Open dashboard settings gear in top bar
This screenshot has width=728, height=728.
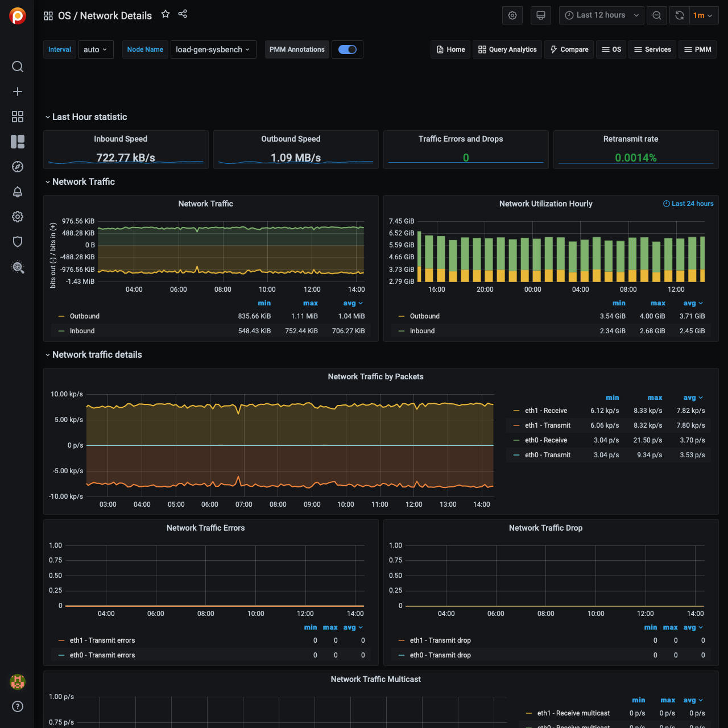tap(512, 15)
